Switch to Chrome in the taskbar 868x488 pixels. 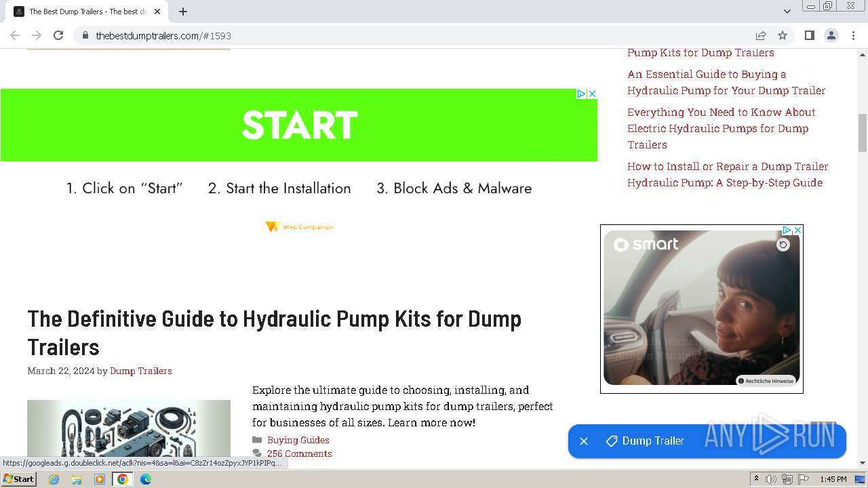(x=123, y=479)
